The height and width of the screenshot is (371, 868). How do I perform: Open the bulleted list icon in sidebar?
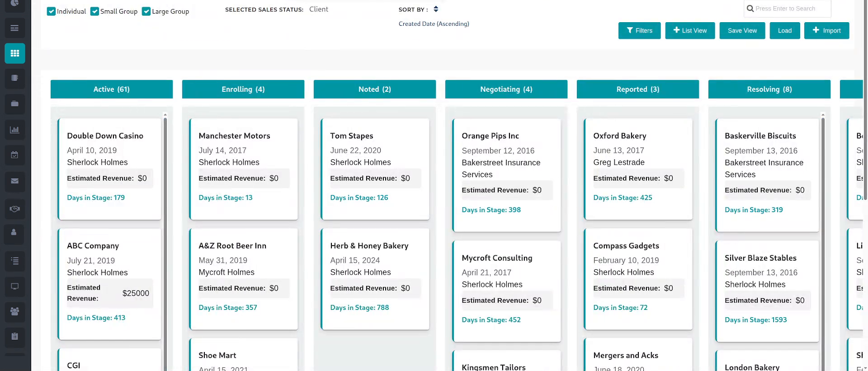click(14, 261)
